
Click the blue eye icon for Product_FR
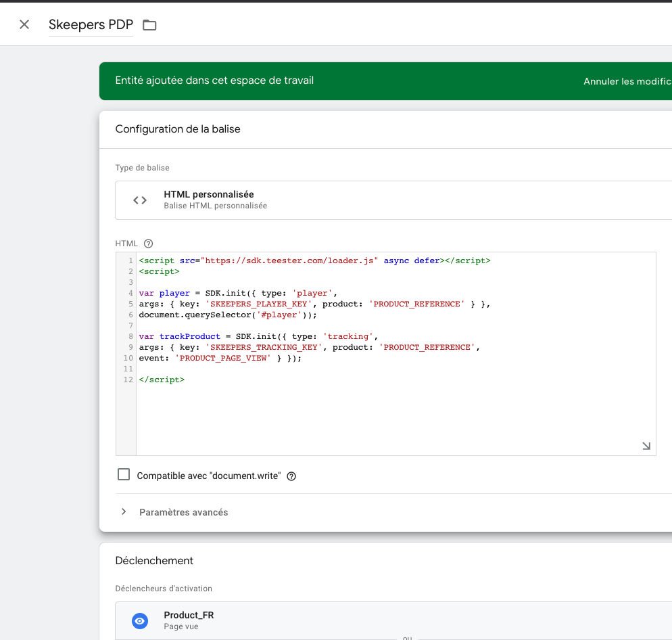(x=140, y=621)
